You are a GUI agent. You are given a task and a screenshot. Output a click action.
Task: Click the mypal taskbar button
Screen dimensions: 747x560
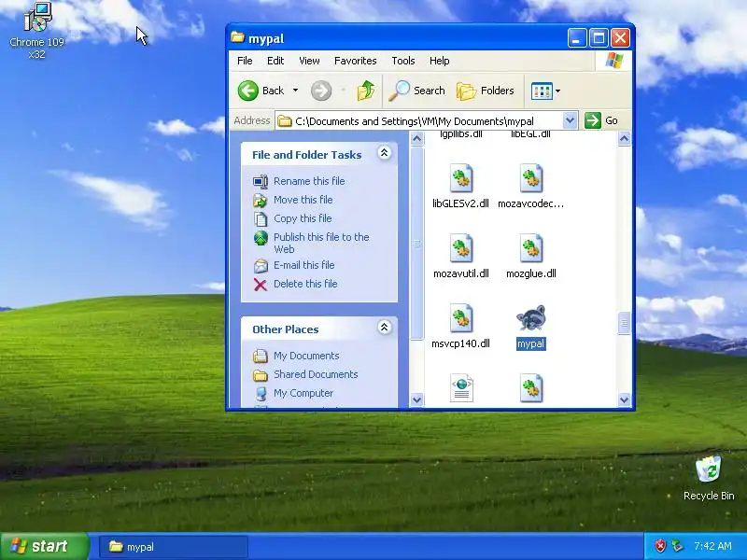[174, 547]
